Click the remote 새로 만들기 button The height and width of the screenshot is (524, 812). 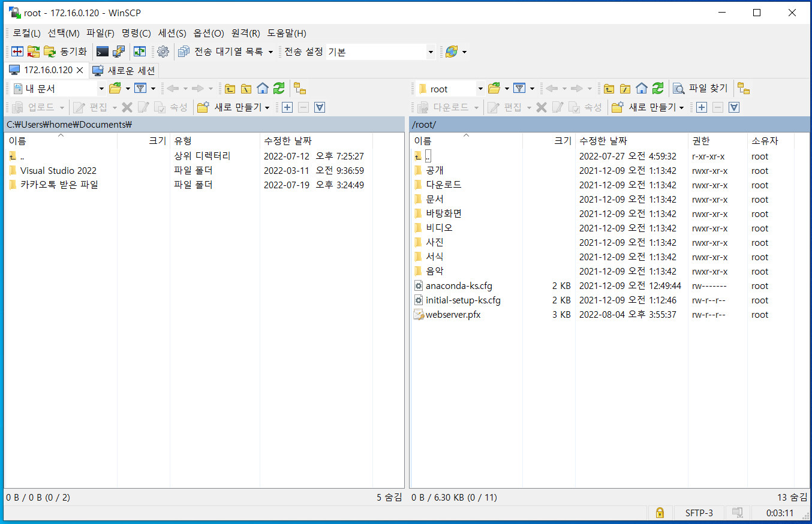(648, 107)
